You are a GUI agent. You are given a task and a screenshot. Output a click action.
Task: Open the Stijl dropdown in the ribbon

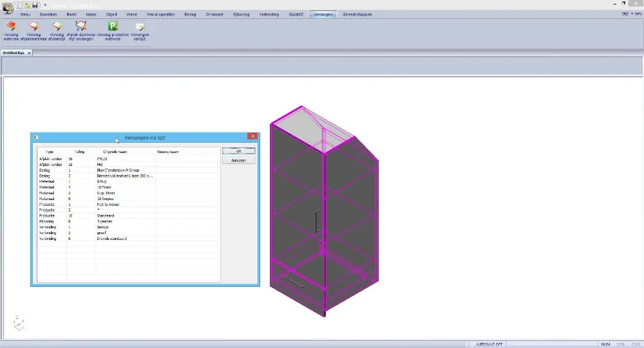pyautogui.click(x=625, y=14)
